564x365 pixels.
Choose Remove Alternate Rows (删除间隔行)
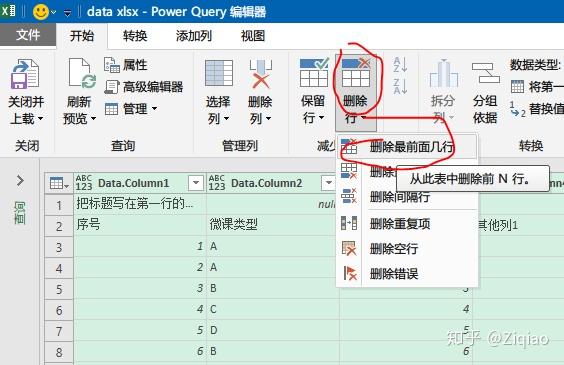(x=407, y=197)
